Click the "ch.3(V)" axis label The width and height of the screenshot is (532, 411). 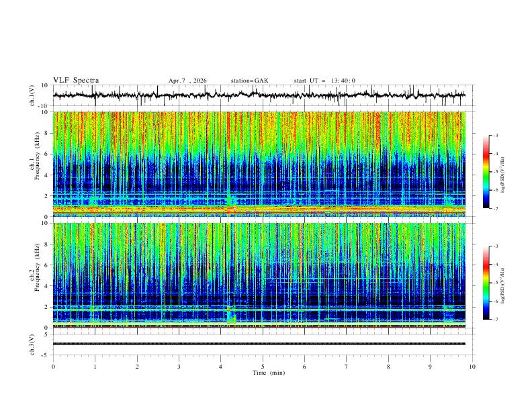click(x=32, y=345)
